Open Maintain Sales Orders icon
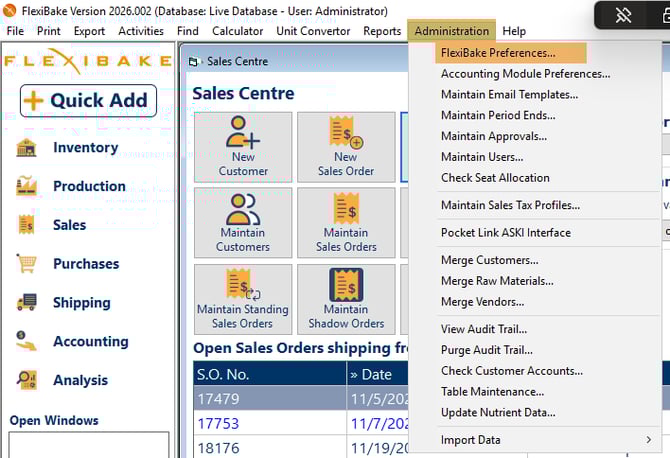 (345, 222)
